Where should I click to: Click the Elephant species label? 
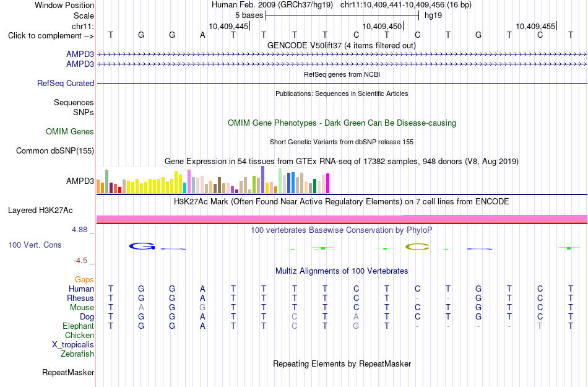79,326
